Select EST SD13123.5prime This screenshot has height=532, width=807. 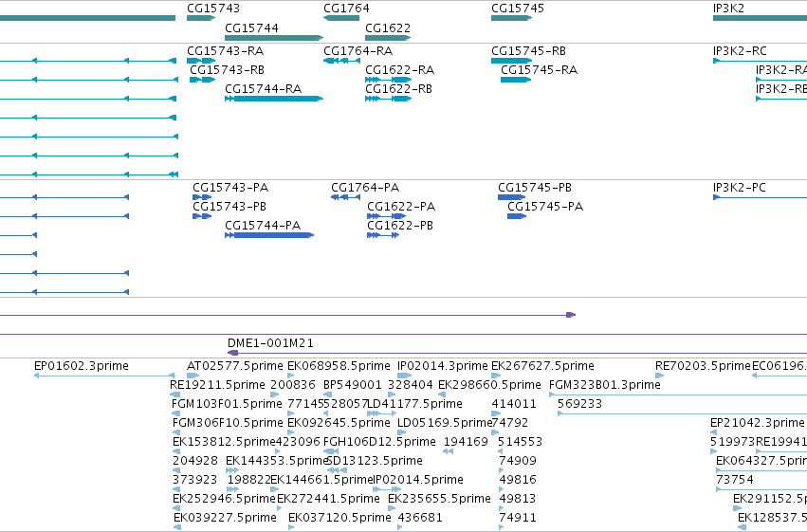pyautogui.click(x=375, y=461)
